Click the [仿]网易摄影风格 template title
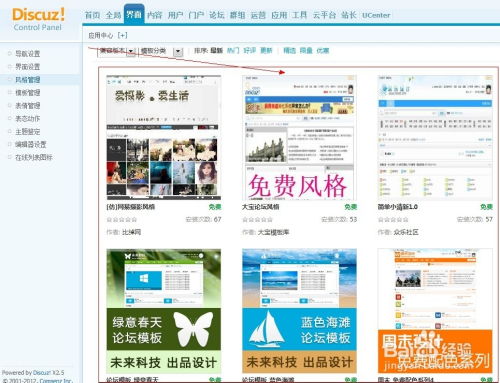The width and height of the screenshot is (500, 383). click(x=131, y=207)
